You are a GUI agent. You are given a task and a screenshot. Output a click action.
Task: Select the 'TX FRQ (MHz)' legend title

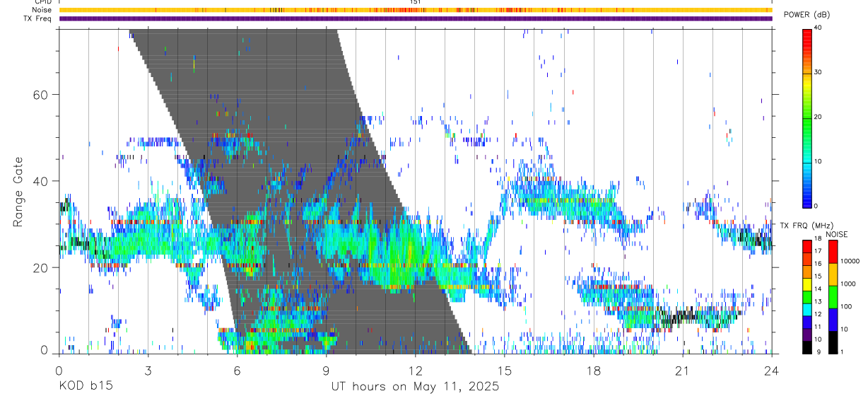[x=807, y=225]
